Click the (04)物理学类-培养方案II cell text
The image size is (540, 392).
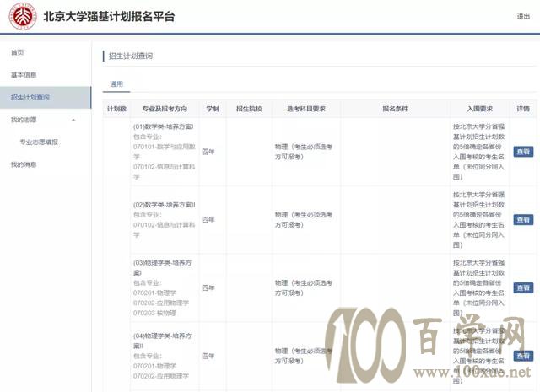click(x=162, y=341)
